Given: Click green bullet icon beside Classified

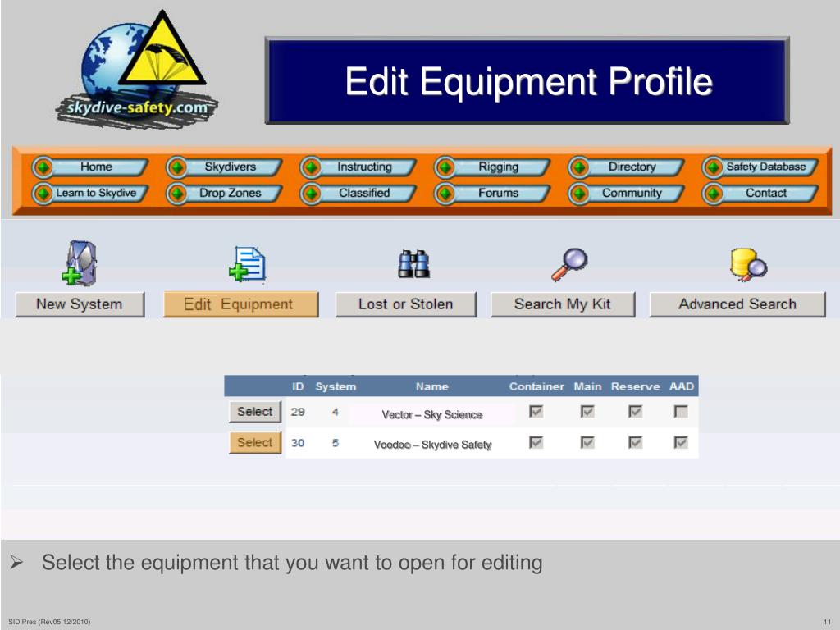Looking at the screenshot, I should tap(311, 194).
